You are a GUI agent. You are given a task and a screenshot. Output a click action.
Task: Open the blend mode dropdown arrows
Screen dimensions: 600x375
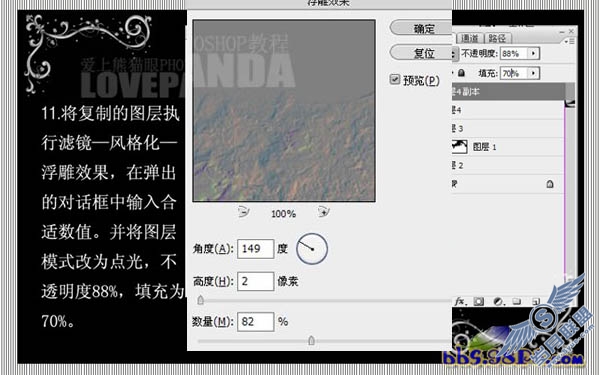[x=454, y=53]
